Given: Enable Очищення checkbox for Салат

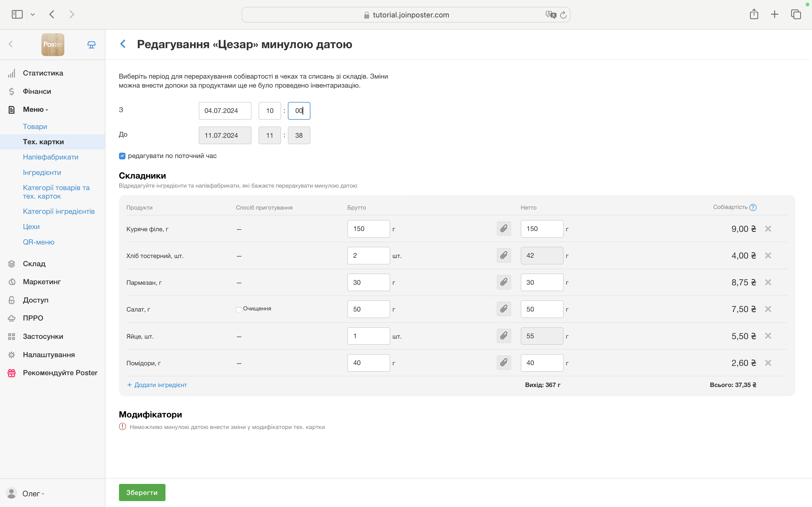Looking at the screenshot, I should click(239, 309).
